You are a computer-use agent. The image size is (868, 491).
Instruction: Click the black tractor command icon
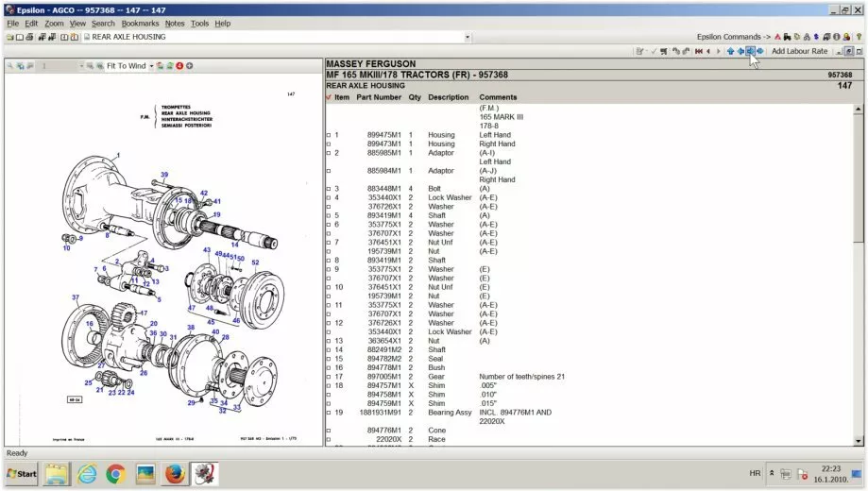pos(787,37)
